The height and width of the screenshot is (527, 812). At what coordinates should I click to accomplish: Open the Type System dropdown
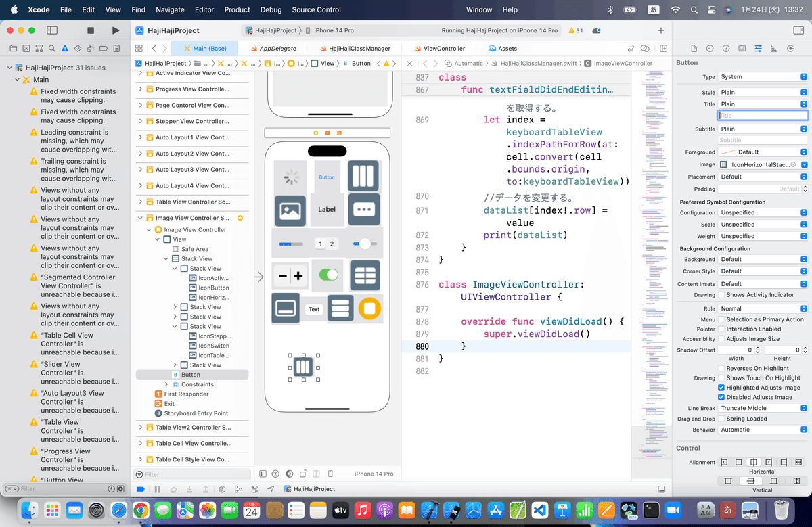coord(763,77)
